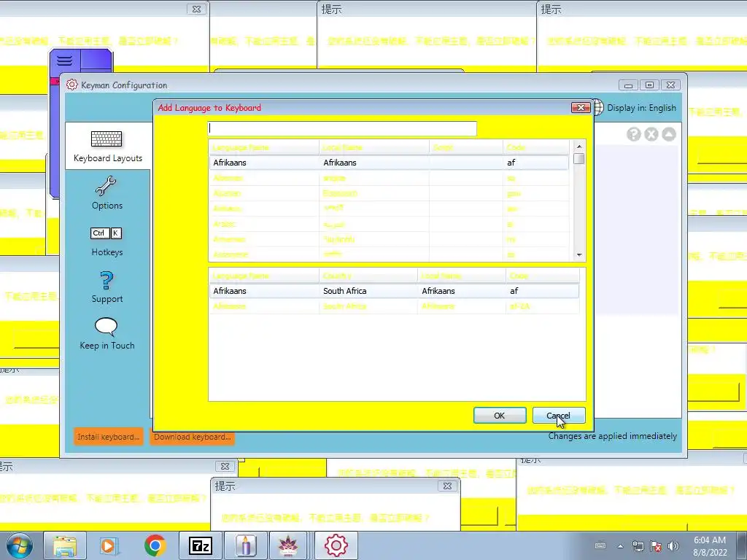Screen dimensions: 747x560
Task: Click the Install keyboard... button
Action: tap(108, 437)
